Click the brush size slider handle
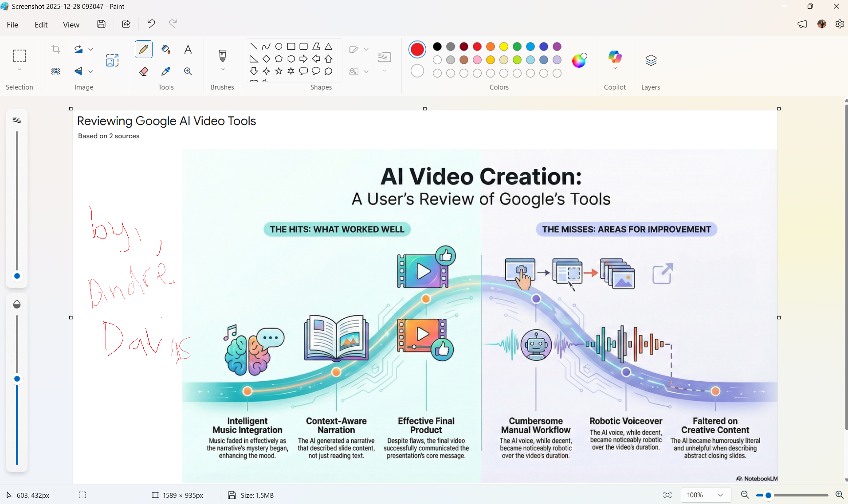This screenshot has height=504, width=848. [17, 276]
